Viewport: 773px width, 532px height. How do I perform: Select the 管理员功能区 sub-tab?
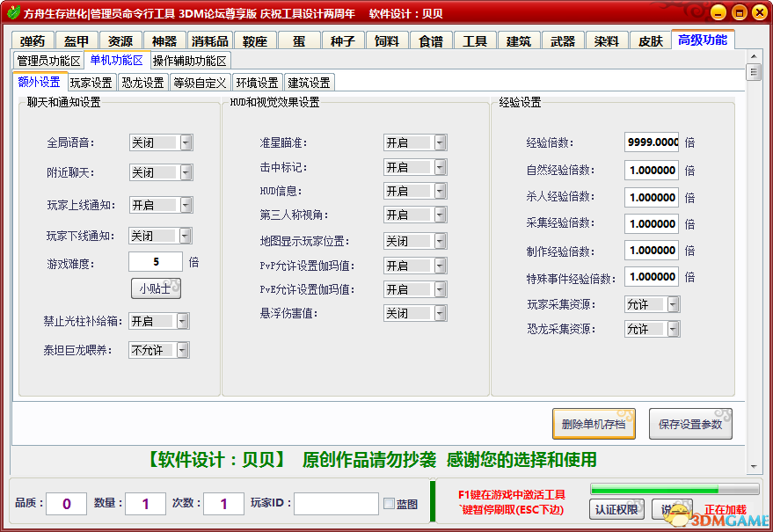coord(49,61)
